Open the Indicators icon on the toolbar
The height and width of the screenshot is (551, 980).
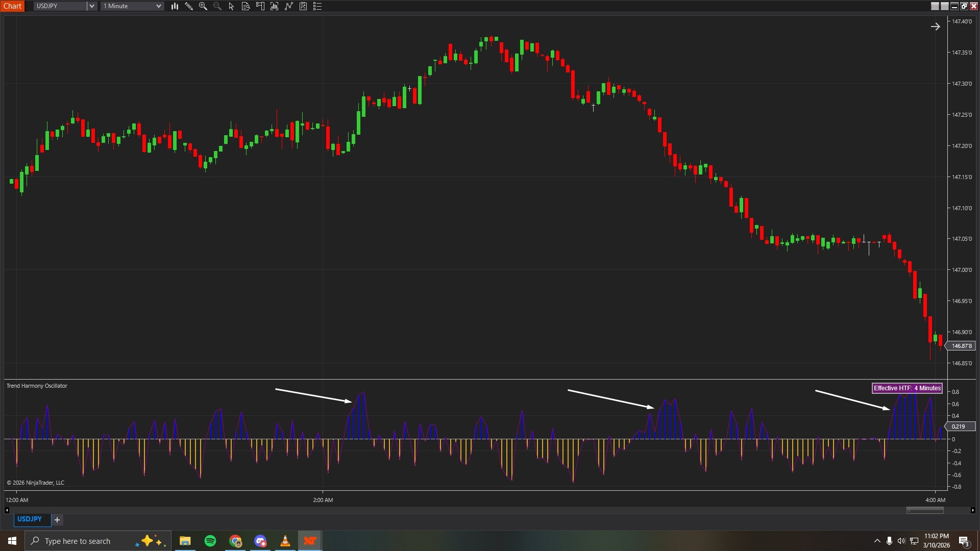pyautogui.click(x=274, y=6)
